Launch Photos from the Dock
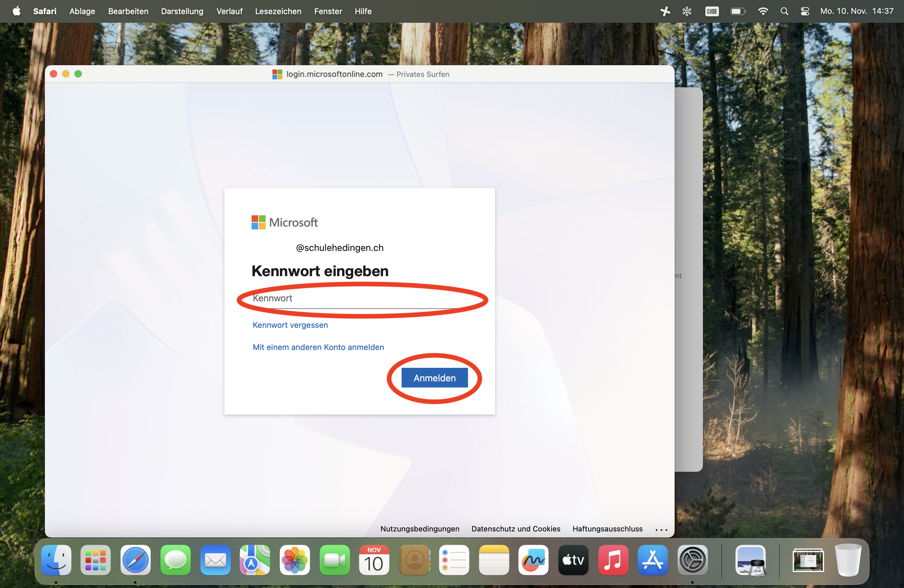 click(x=295, y=560)
